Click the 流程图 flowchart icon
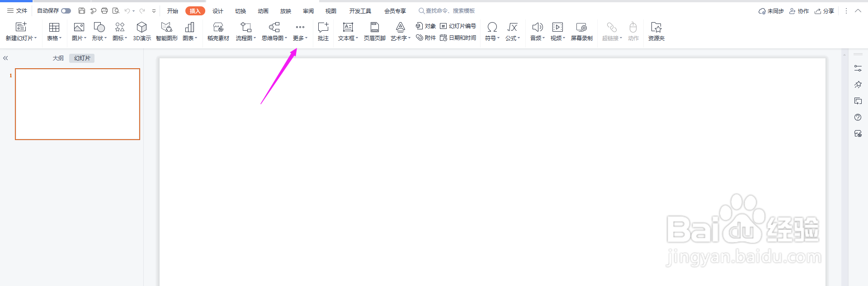The width and height of the screenshot is (868, 286). pos(246,27)
